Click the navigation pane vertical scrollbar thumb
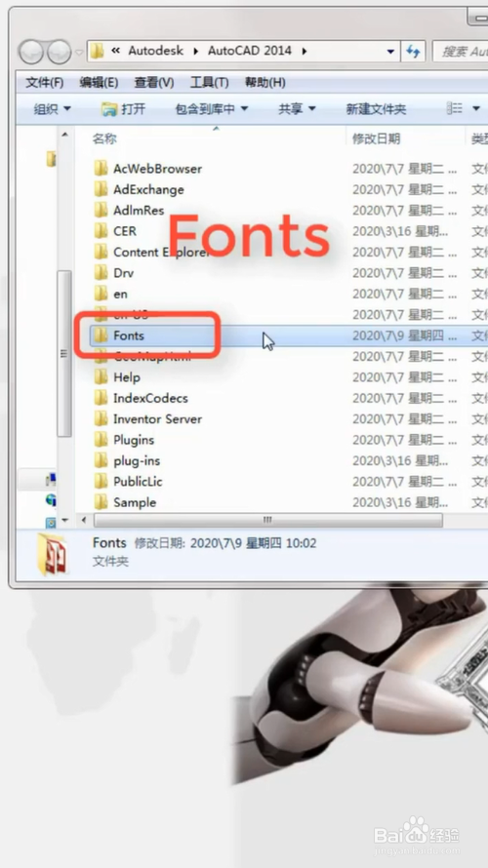The image size is (488, 868). click(x=64, y=354)
